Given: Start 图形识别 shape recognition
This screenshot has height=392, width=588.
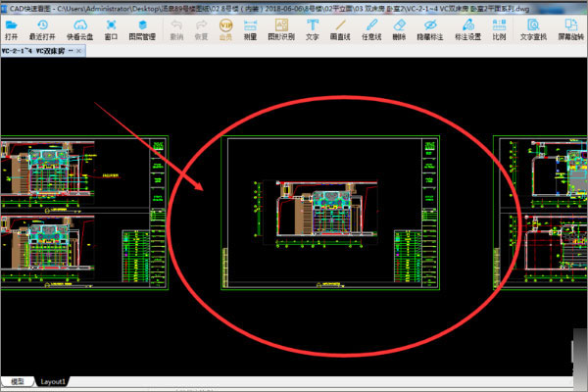Looking at the screenshot, I should 280,26.
